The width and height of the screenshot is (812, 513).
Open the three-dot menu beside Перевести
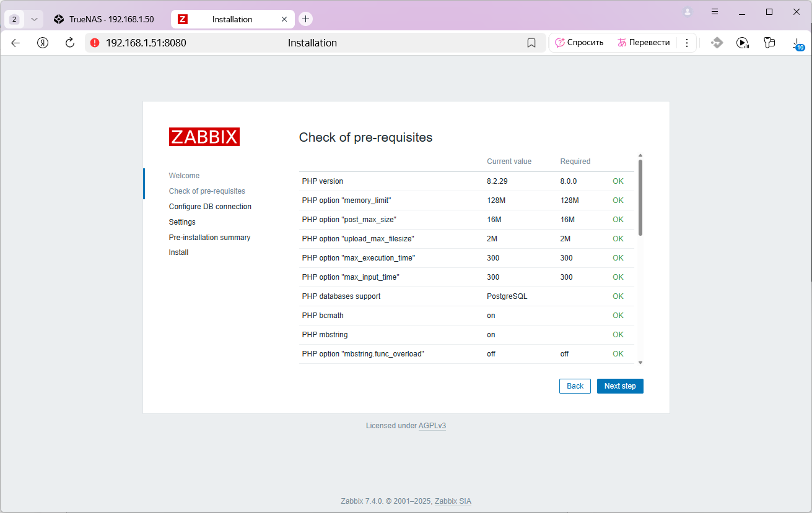coord(686,43)
